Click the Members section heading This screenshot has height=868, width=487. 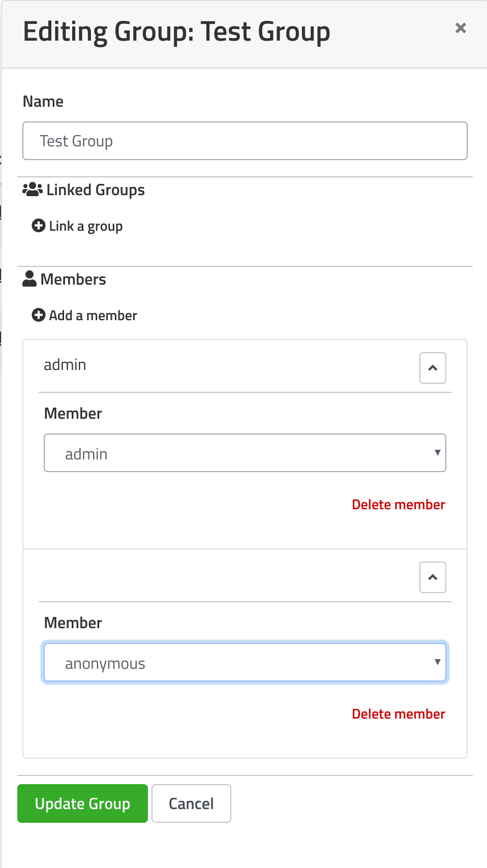point(73,279)
